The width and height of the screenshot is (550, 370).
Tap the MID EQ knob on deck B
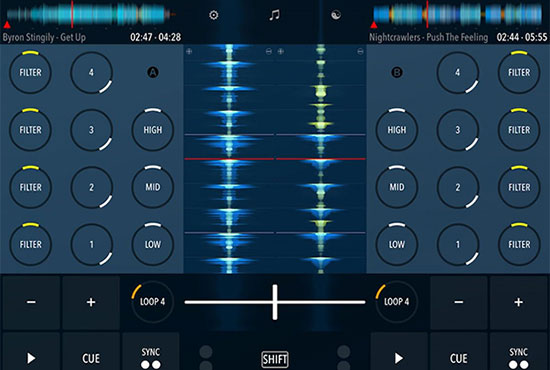tap(397, 187)
